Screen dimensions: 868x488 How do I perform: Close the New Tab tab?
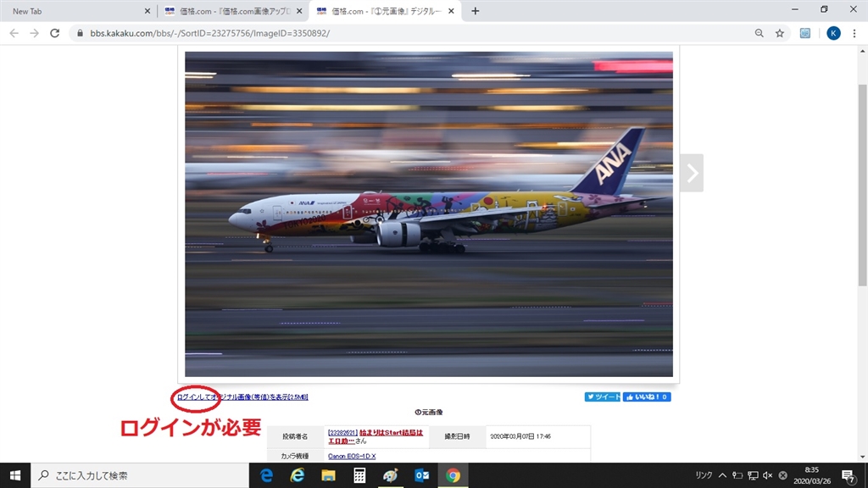click(x=147, y=11)
